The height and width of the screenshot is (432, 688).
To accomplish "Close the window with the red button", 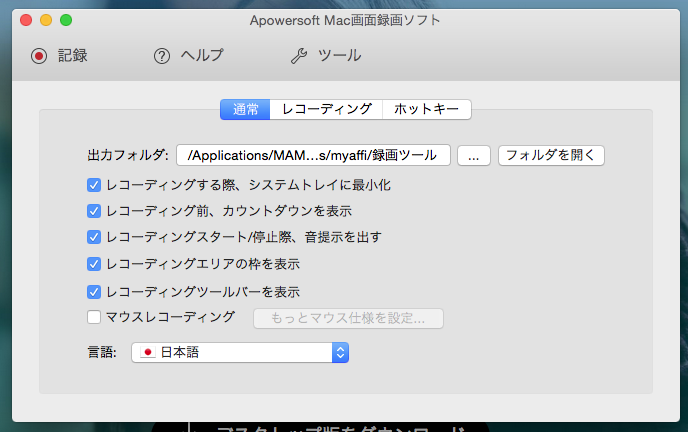I will (x=26, y=20).
